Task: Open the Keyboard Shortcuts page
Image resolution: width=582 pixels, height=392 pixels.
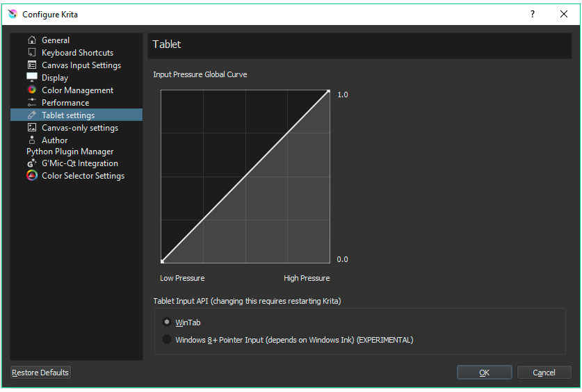Action: [x=76, y=53]
